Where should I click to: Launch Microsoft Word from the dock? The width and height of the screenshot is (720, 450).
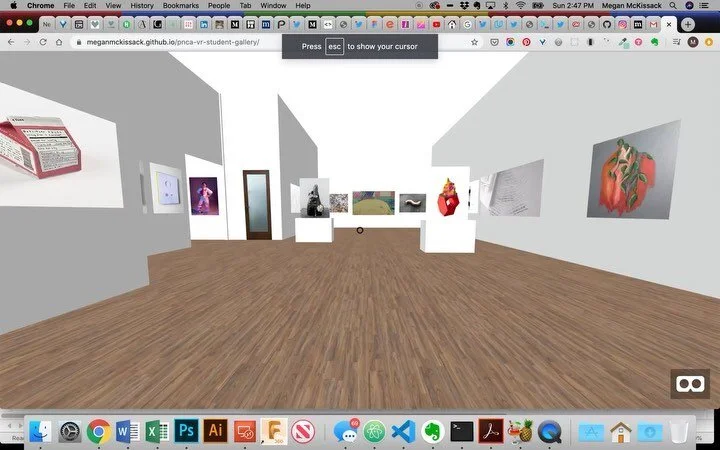coord(128,432)
